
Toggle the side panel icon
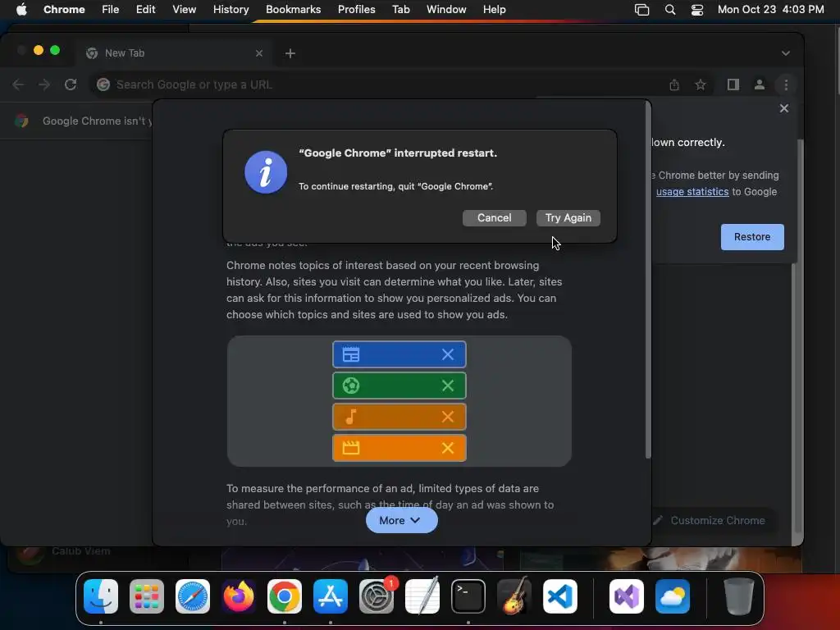pyautogui.click(x=733, y=84)
